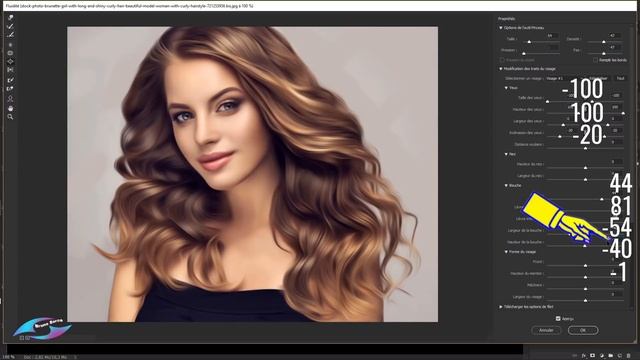Click the Distance oculaire slider handle

click(x=585, y=148)
